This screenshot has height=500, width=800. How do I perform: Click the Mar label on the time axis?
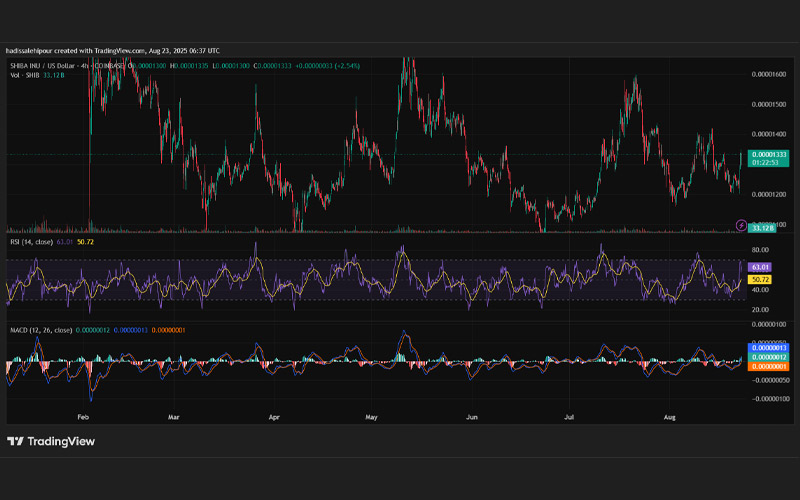174,417
